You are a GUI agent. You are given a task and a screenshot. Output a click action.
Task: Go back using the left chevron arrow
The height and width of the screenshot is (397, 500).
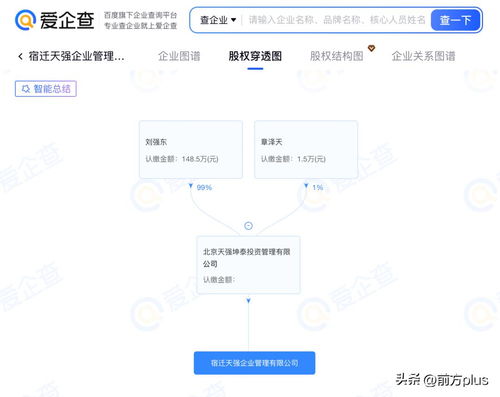pyautogui.click(x=20, y=56)
